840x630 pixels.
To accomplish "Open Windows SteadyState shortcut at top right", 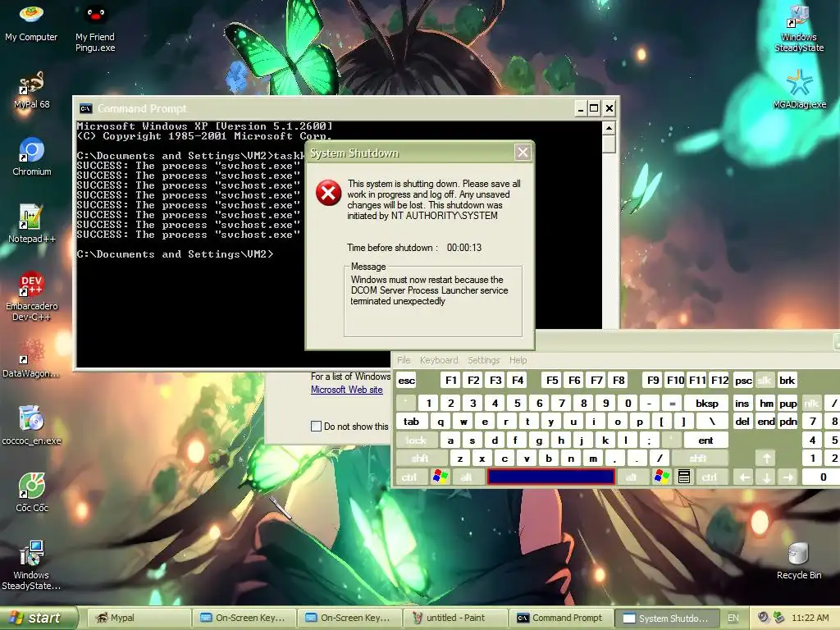I will [x=799, y=28].
